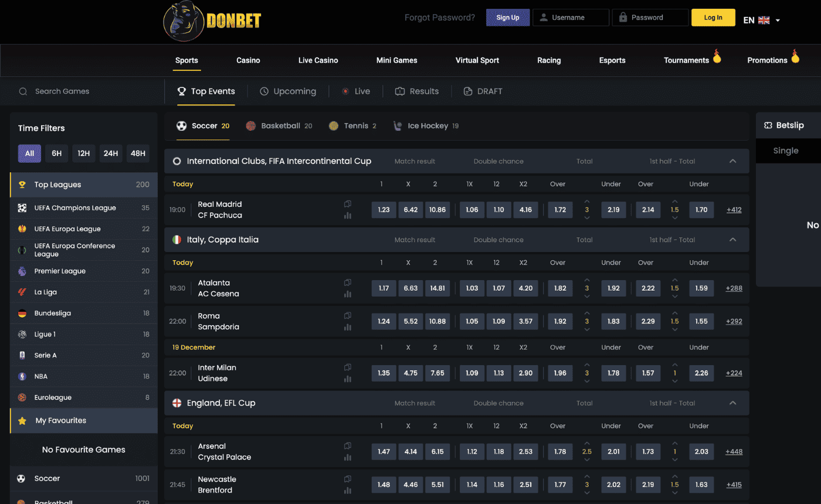821x504 pixels.
Task: Open statistics icon for Inter Milan match
Action: 348,379
